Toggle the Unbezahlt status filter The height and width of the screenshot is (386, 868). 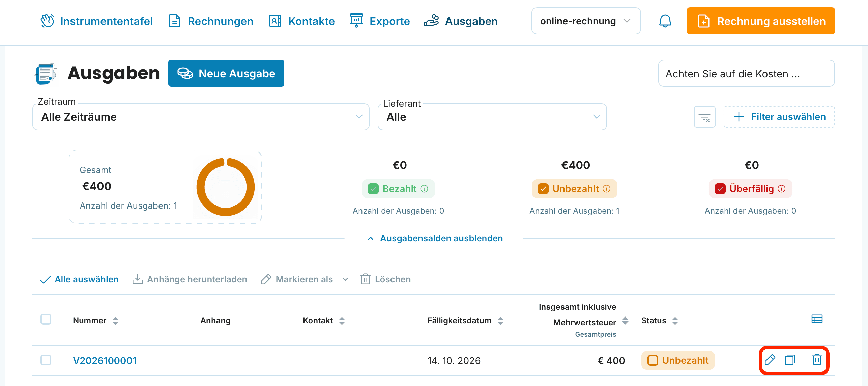(x=574, y=189)
